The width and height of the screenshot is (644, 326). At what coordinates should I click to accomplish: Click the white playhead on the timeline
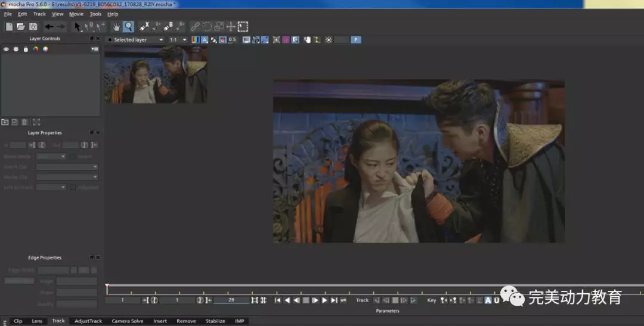click(x=107, y=288)
